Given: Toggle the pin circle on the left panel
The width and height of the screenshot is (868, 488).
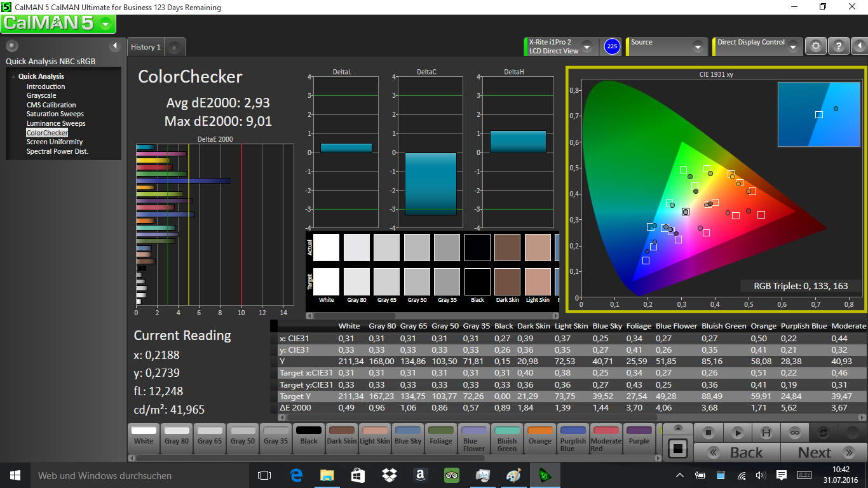Looking at the screenshot, I should point(12,46).
